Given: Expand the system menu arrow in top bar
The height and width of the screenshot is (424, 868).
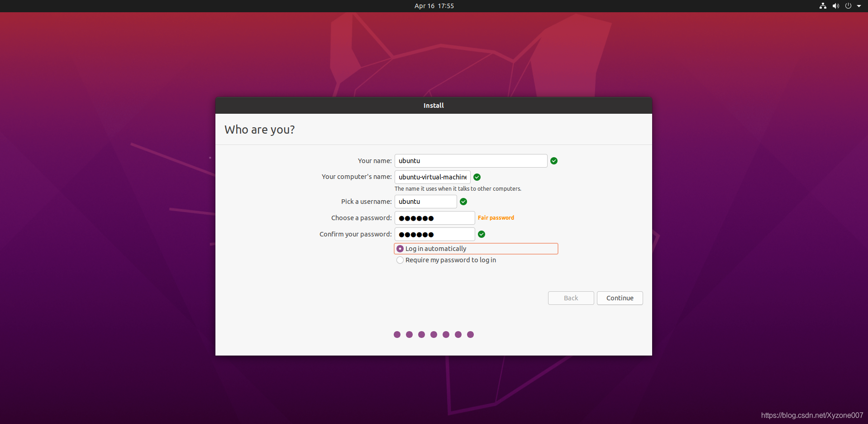Looking at the screenshot, I should (x=859, y=6).
